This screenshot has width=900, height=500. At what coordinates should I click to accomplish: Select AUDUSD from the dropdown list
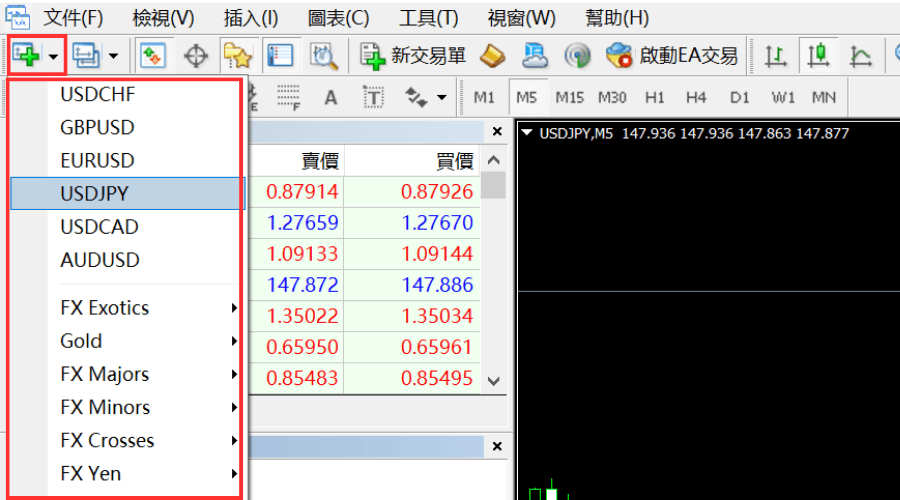click(125, 260)
